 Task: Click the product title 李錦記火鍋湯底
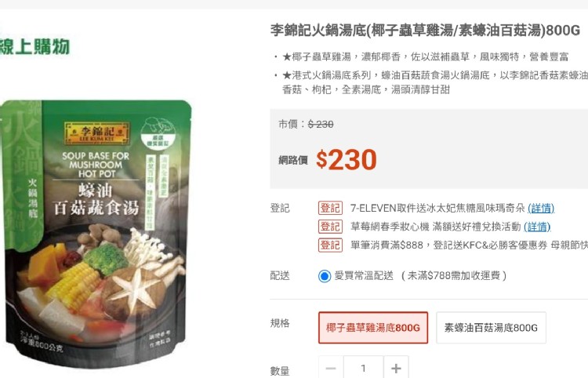(x=425, y=30)
